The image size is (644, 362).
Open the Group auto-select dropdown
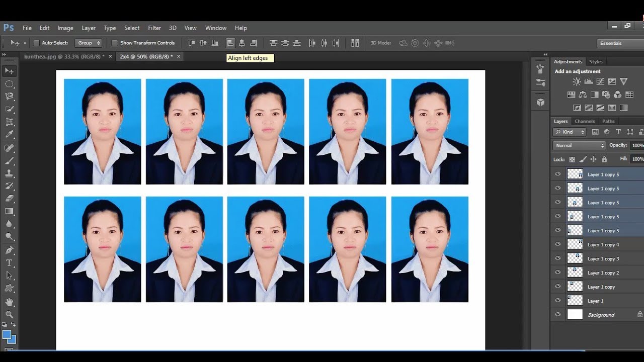pyautogui.click(x=89, y=43)
